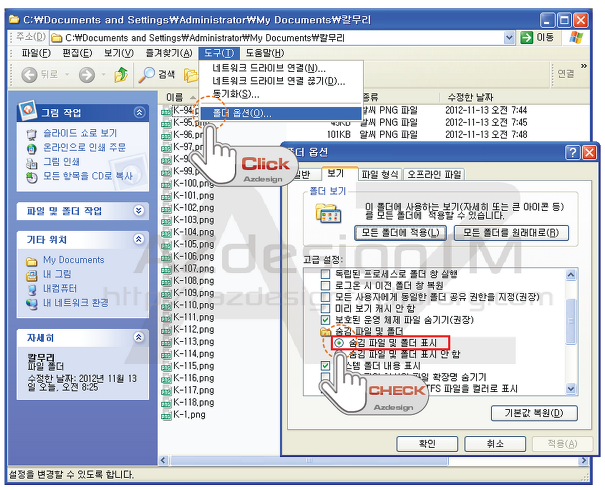Open the Back button history dropdown arrow
Image resolution: width=605 pixels, height=490 pixels.
click(67, 74)
